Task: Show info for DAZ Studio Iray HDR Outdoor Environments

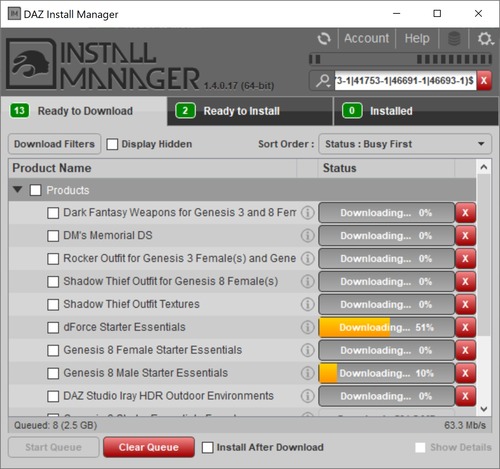Action: click(x=307, y=396)
